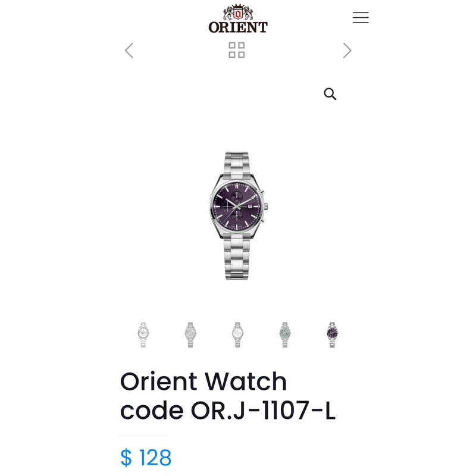The height and width of the screenshot is (476, 476).
Task: Go to the previous product arrow
Action: pos(129,51)
